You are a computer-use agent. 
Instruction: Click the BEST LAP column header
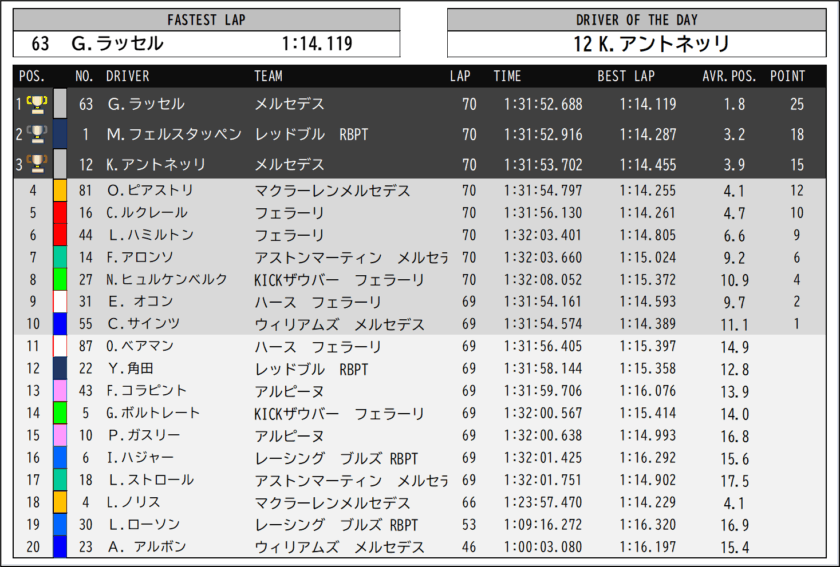(626, 76)
